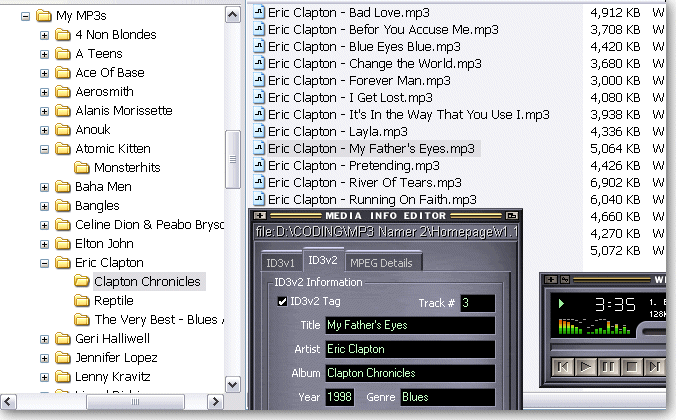Toggle the ID3v2 Tag checkbox

coord(282,301)
